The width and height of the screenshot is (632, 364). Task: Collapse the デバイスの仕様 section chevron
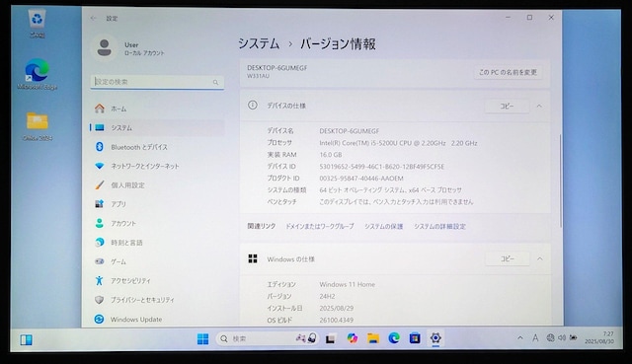click(539, 106)
